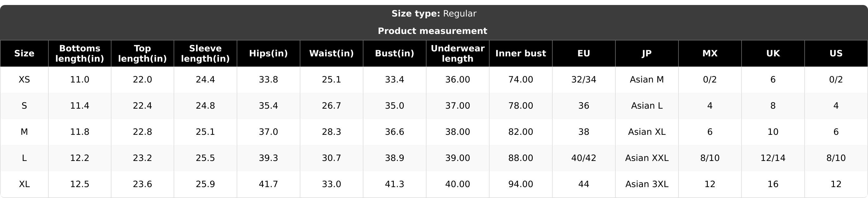The image size is (868, 198).
Task: Select the Size type: Regular label
Action: point(434,14)
